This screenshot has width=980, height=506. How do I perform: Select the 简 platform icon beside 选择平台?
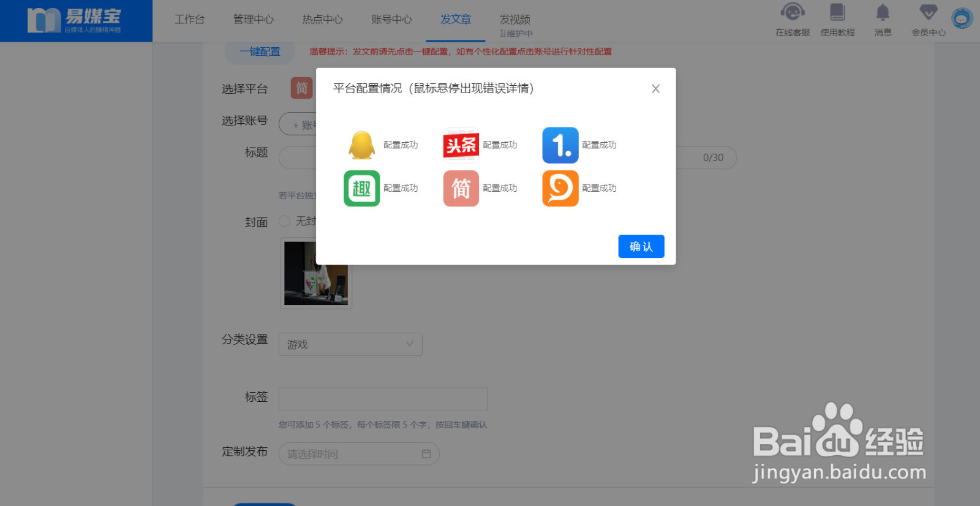[301, 88]
